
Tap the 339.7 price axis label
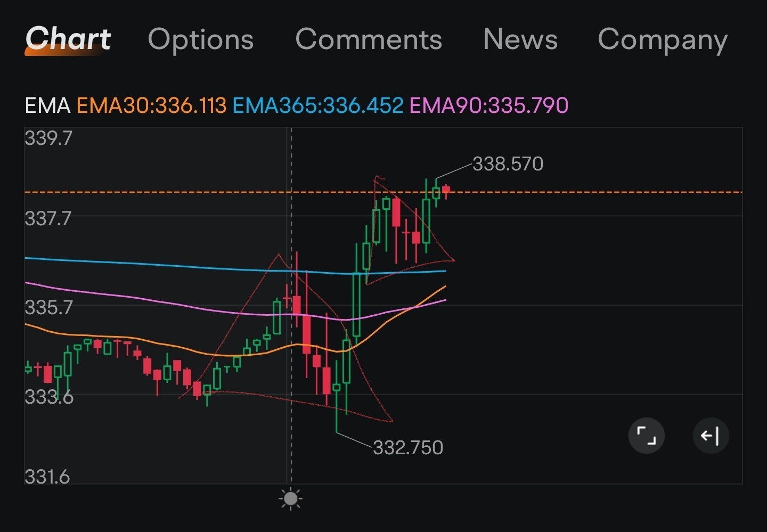48,138
